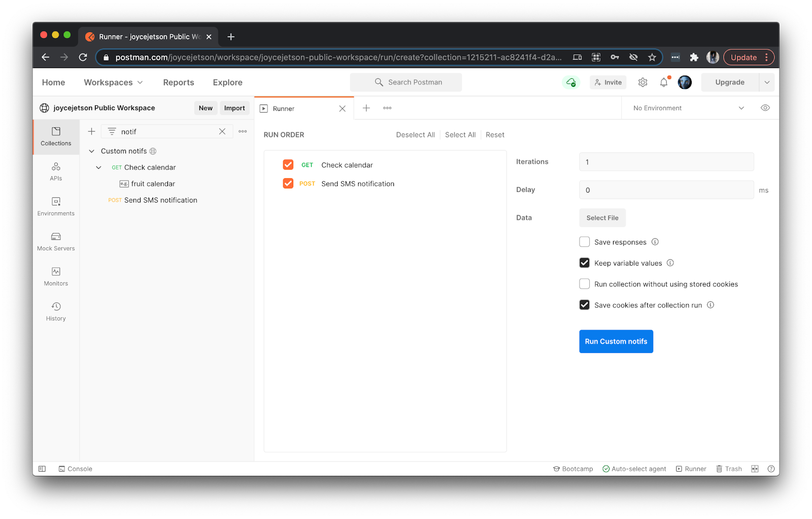Image resolution: width=812 pixels, height=519 pixels.
Task: Open the Reports menu
Action: click(179, 82)
